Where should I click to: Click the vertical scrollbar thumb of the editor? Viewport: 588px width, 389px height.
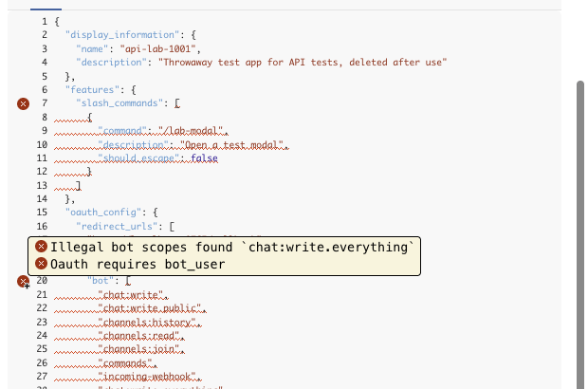click(x=580, y=234)
